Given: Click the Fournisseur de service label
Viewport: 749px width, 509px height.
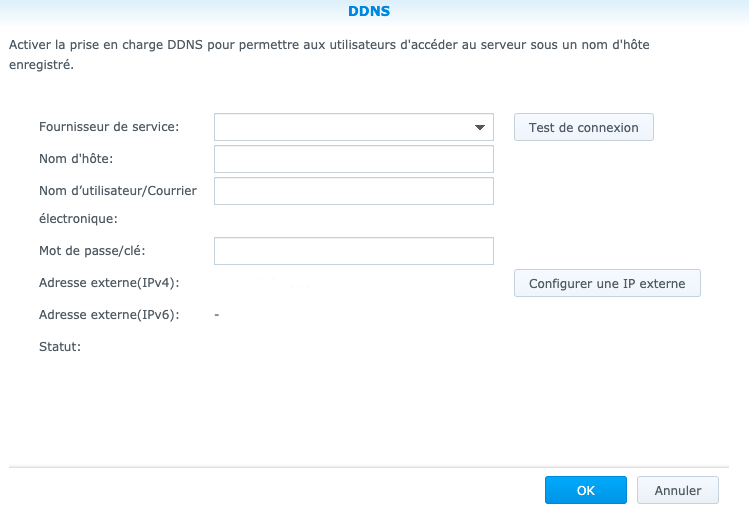Looking at the screenshot, I should (109, 127).
